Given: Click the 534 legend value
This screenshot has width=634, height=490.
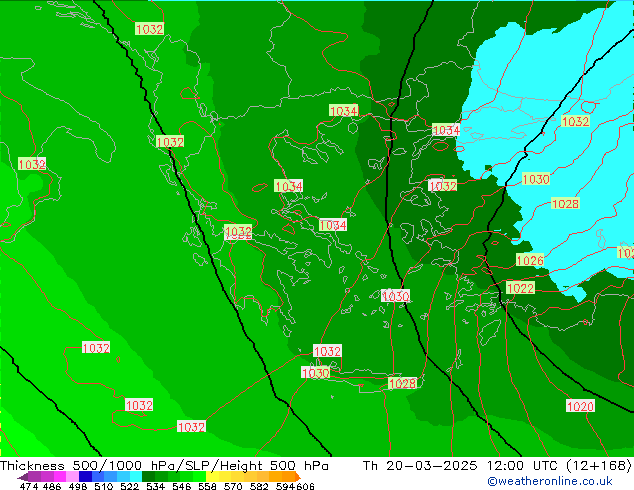Looking at the screenshot, I should pos(155,486).
